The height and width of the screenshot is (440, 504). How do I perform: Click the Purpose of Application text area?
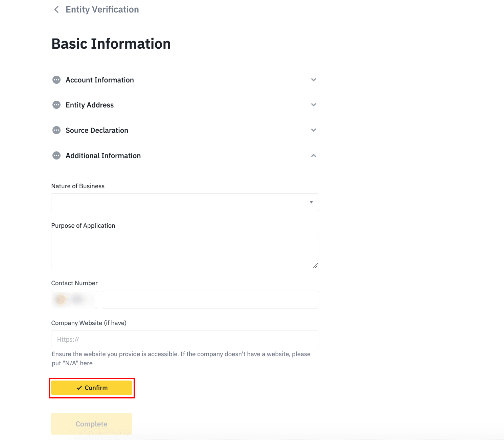pyautogui.click(x=185, y=251)
